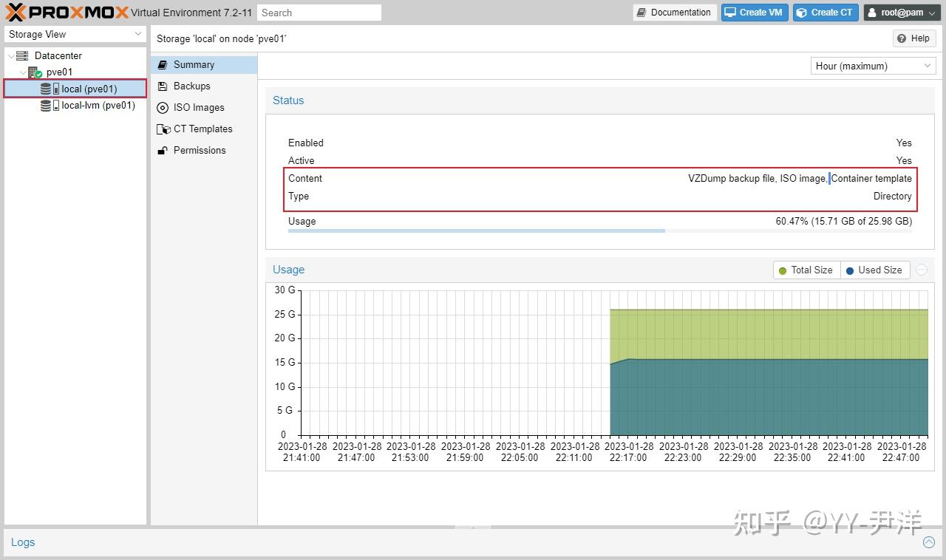The image size is (946, 560).
Task: Click the ISO Images disc icon
Action: (163, 107)
